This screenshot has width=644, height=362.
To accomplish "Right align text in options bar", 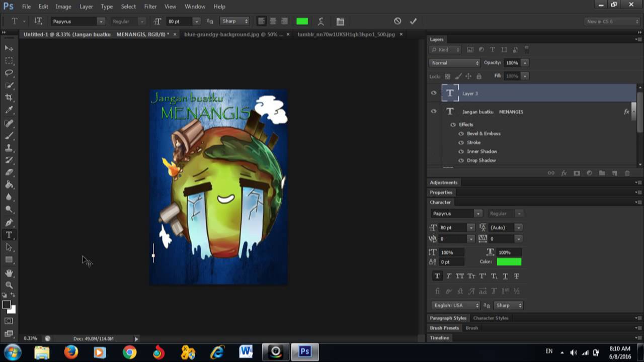I will (284, 21).
